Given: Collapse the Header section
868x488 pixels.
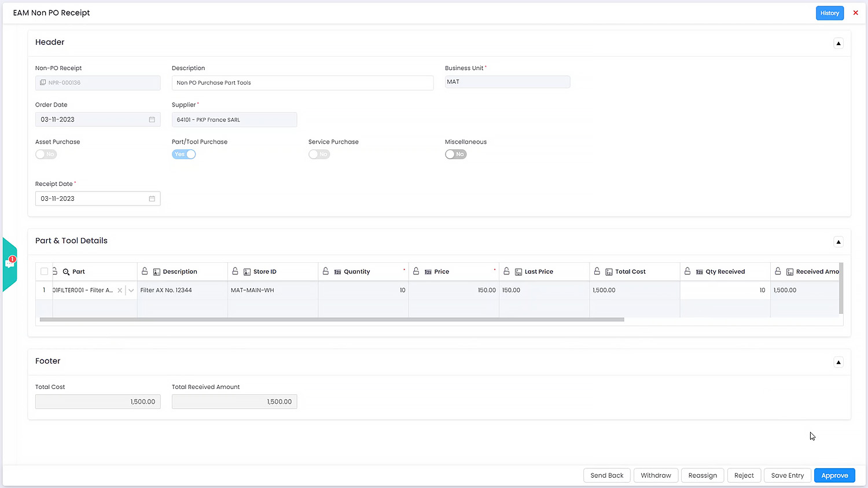Looking at the screenshot, I should (x=838, y=43).
